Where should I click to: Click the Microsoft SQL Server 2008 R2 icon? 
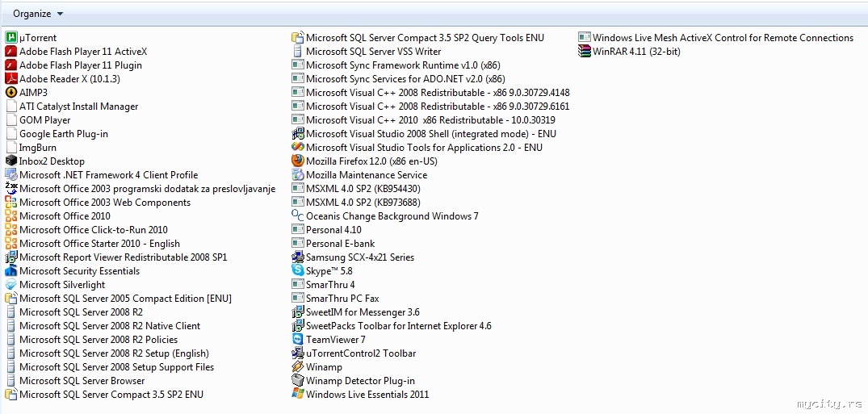point(11,312)
